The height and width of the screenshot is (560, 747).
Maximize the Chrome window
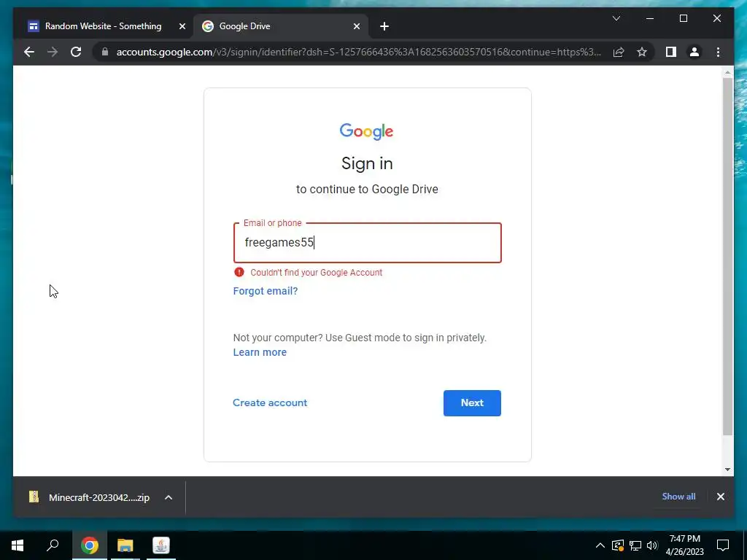683,18
